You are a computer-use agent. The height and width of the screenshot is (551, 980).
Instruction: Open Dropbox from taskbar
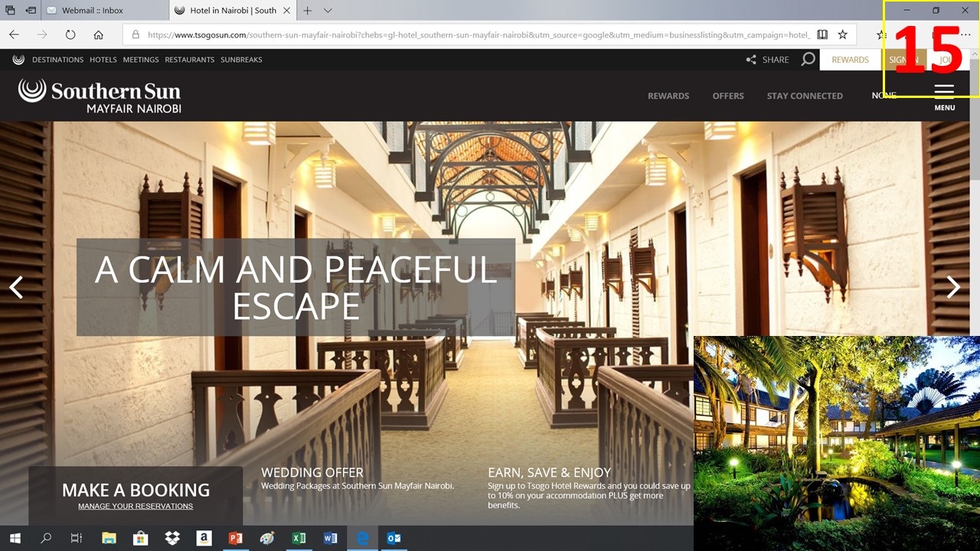pyautogui.click(x=172, y=538)
